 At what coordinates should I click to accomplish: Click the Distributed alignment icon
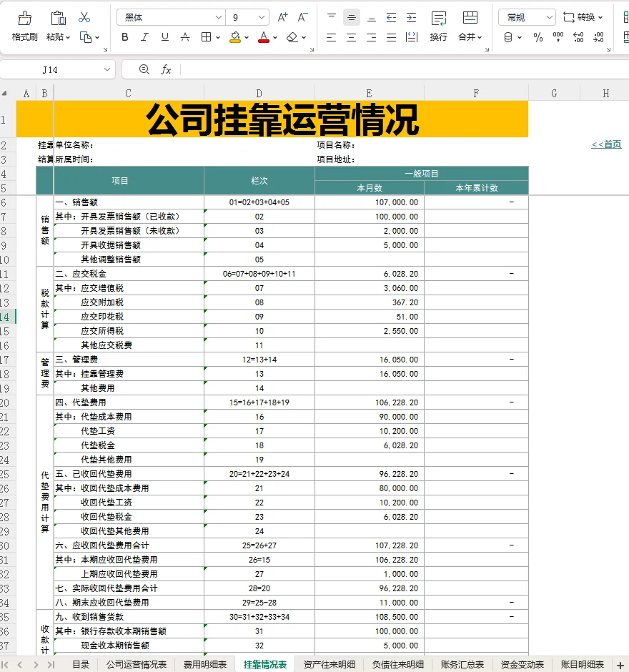tap(411, 38)
